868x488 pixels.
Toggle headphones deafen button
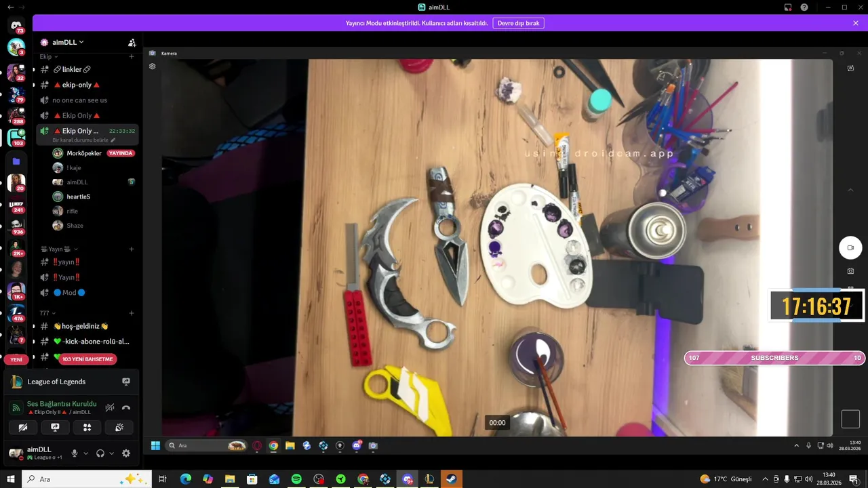[100, 453]
